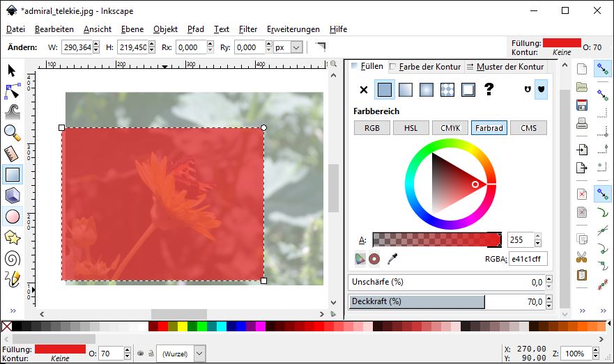Open the (Wurzel) layer dropdown

[179, 354]
